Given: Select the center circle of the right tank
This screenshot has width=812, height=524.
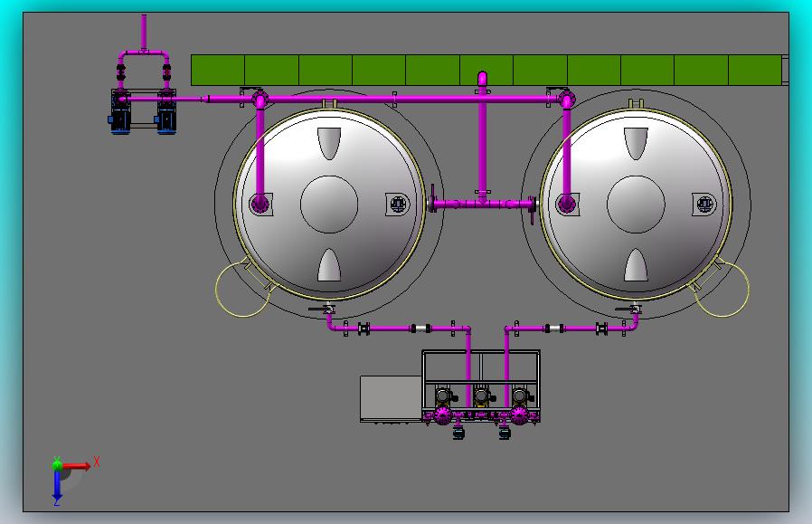Looking at the screenshot, I should pyautogui.click(x=636, y=205).
